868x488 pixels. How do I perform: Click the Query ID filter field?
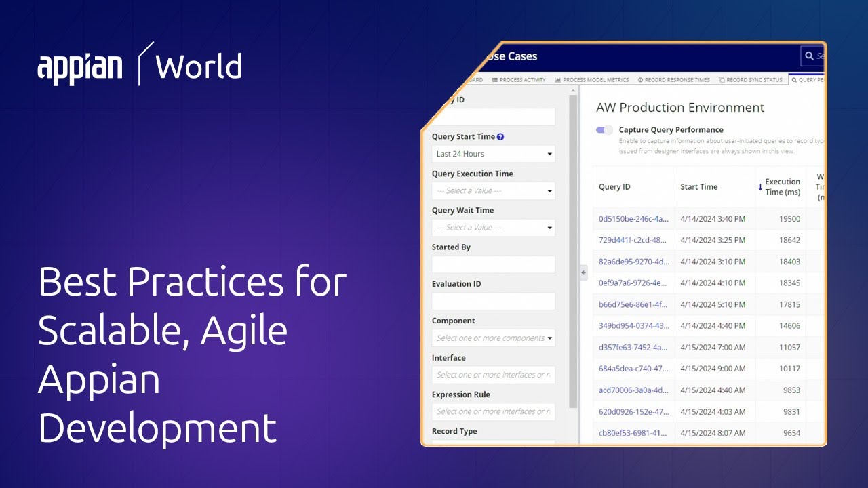[494, 117]
